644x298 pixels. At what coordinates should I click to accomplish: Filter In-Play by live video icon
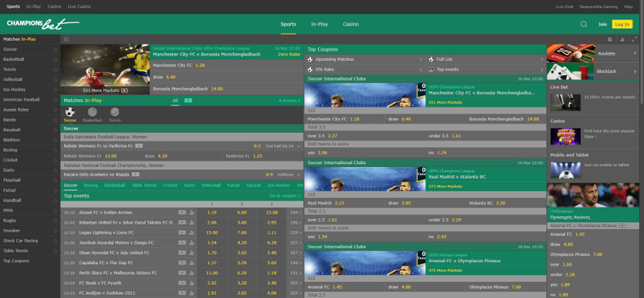coord(188,100)
